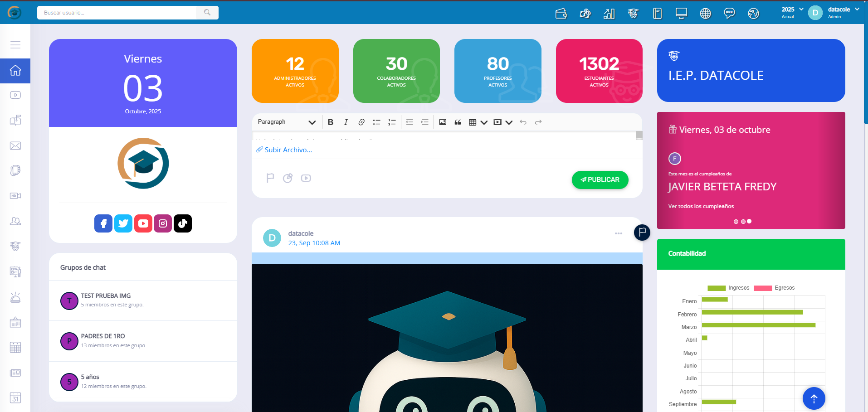868x412 pixels.
Task: Click the desktop monitor icon in top bar
Action: point(681,14)
